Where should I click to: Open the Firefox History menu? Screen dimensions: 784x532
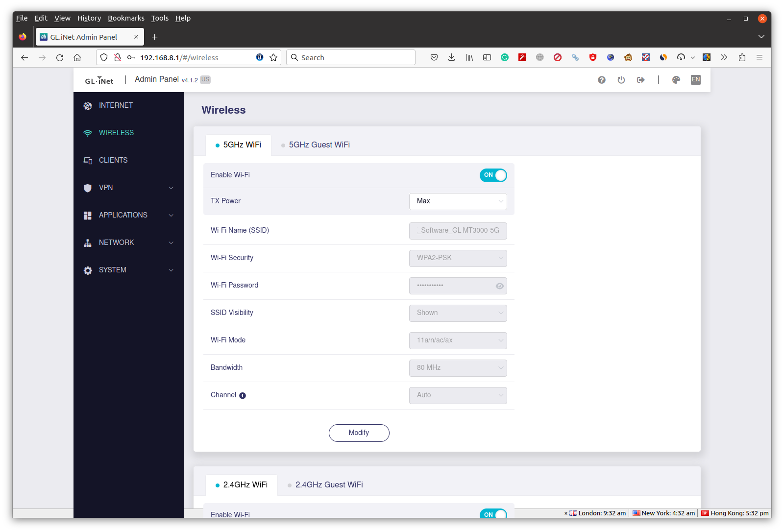pos(89,18)
